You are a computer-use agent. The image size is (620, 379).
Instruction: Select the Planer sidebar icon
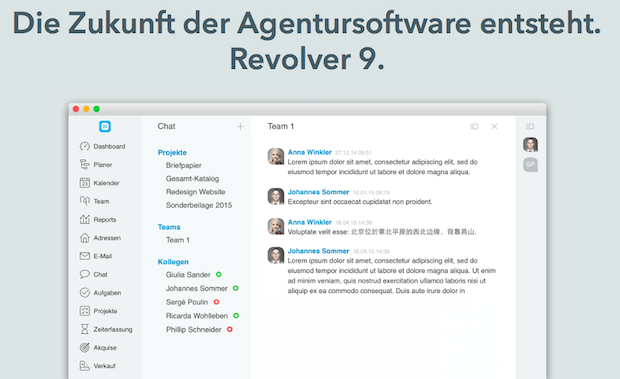(85, 164)
